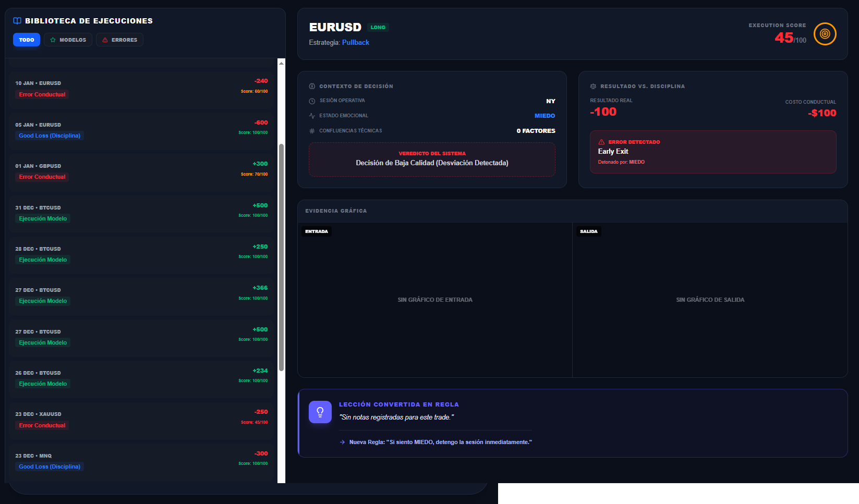Image resolution: width=859 pixels, height=504 pixels.
Task: Click the warning triangle in Error Detectado
Action: tap(601, 142)
